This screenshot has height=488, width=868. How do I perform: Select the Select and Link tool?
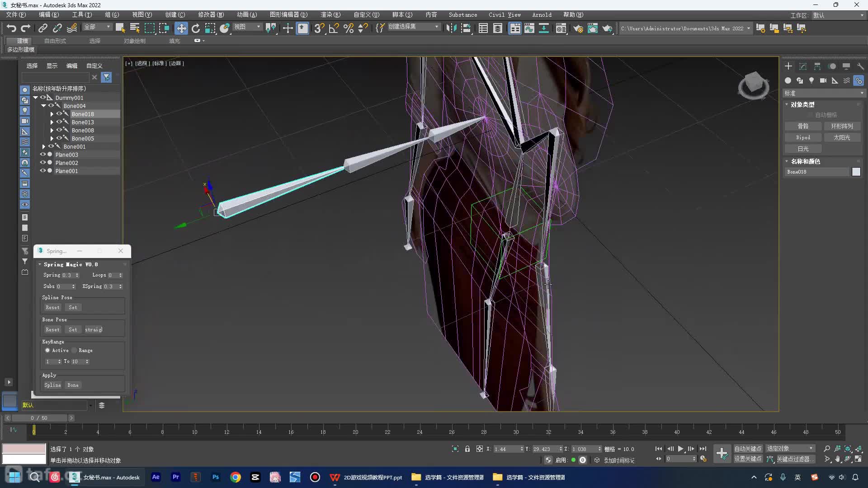43,28
